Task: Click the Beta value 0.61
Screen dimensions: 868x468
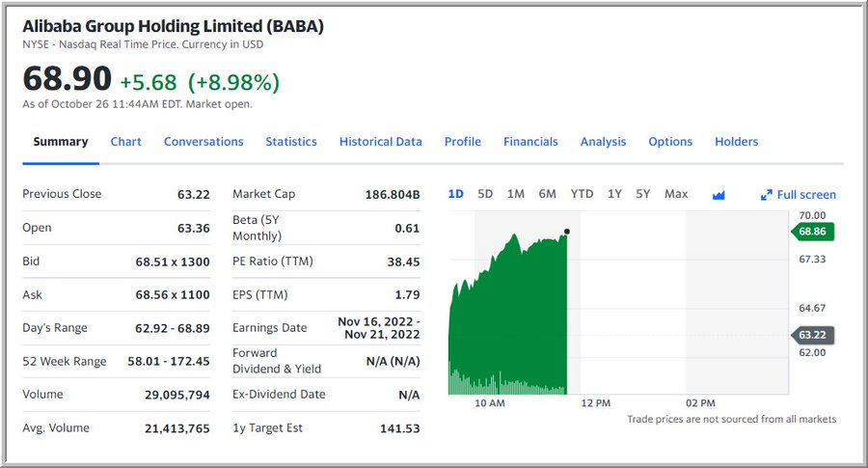Action: pos(407,228)
